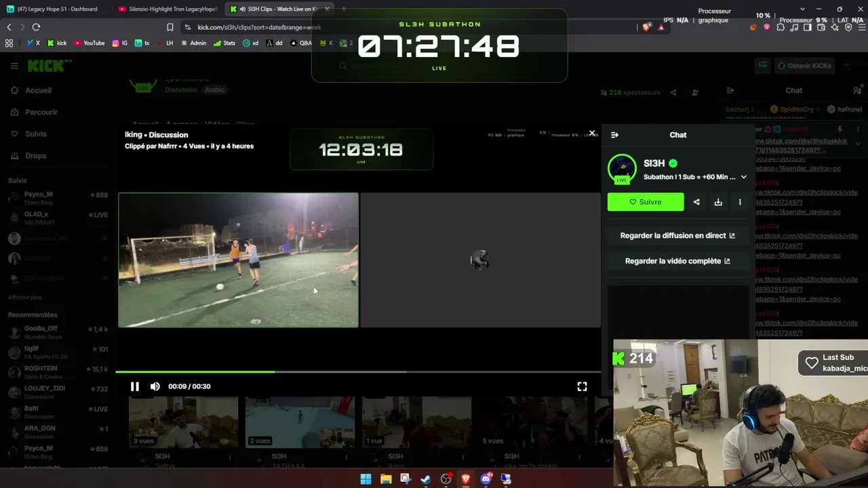Open Regarder la vidéo complète

[x=677, y=261]
